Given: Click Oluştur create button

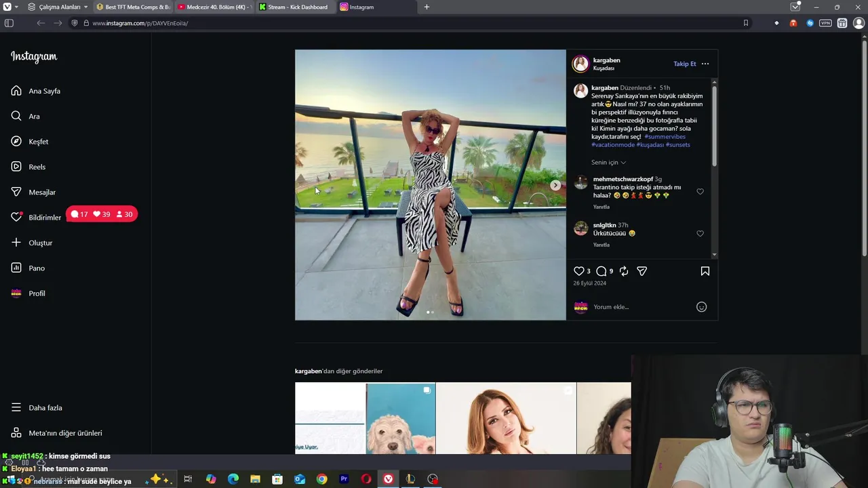Looking at the screenshot, I should click(32, 243).
